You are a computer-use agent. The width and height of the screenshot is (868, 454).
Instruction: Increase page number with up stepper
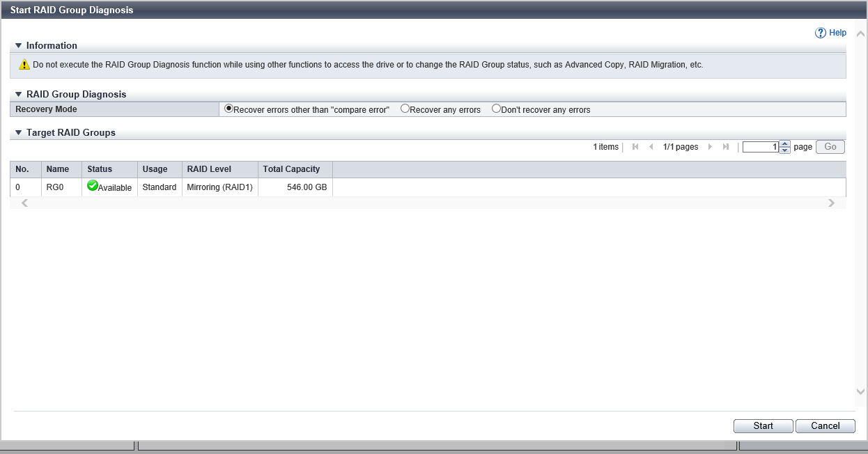(785, 144)
